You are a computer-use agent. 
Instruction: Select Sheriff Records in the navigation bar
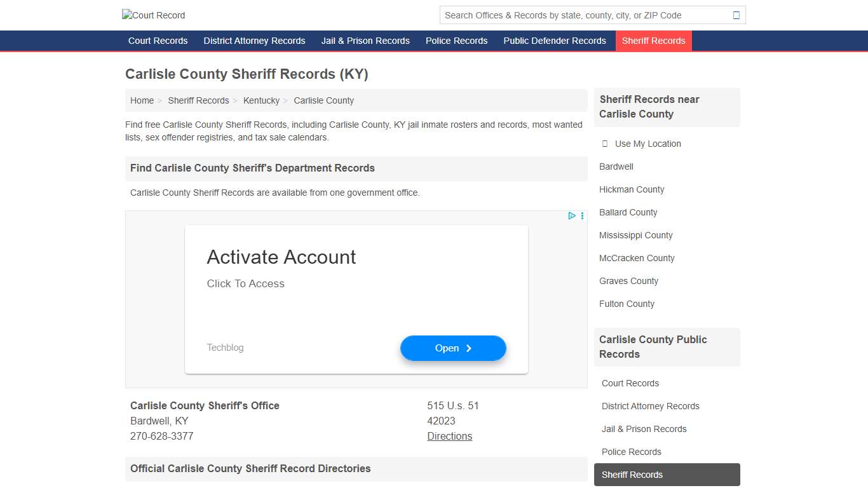point(653,41)
